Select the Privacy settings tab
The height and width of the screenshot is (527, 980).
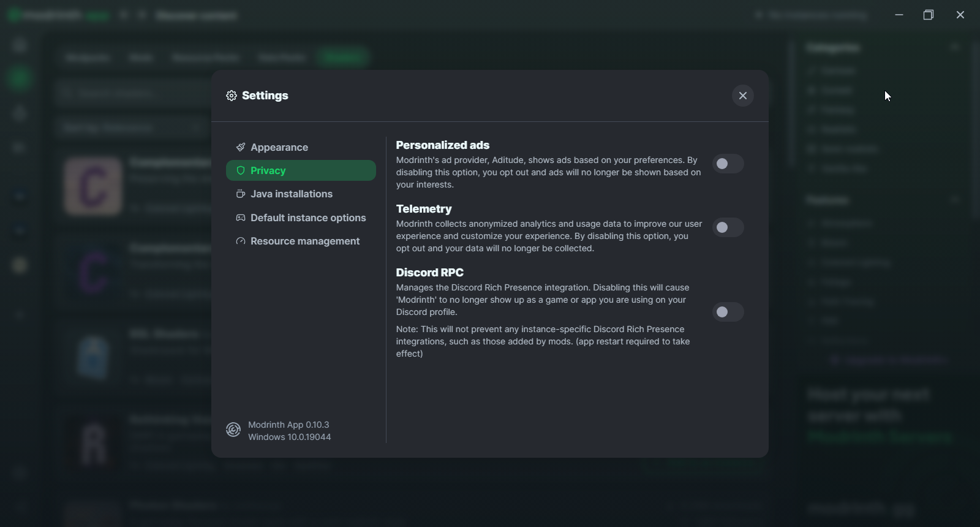click(x=301, y=171)
